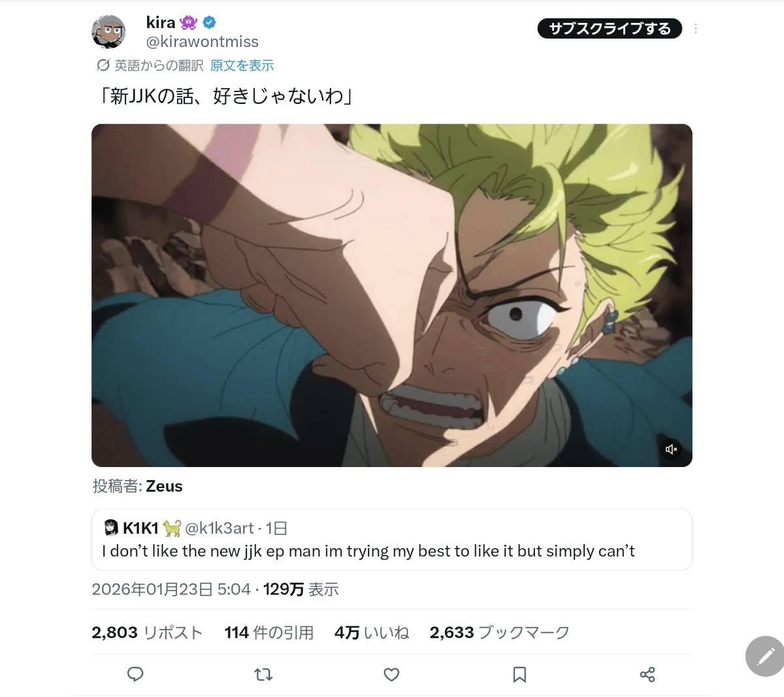The image size is (784, 697).
Task: Click the サブスクライブする subscribe button
Action: 610,29
